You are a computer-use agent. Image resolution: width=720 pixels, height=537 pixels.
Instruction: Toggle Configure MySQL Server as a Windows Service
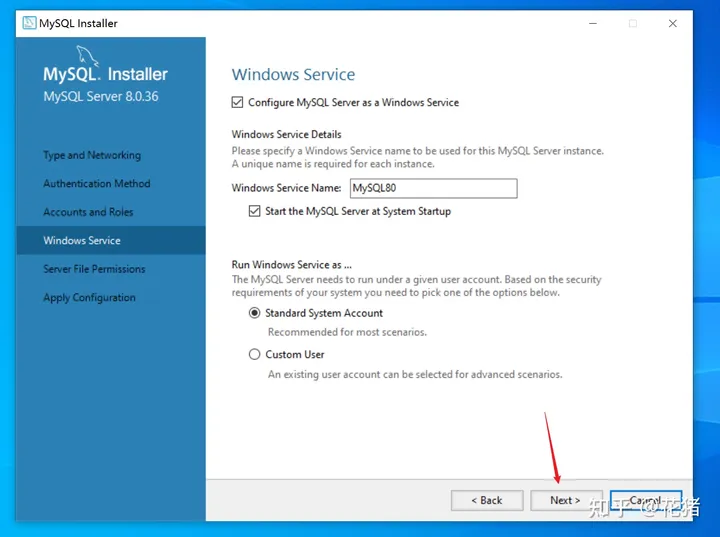pos(237,102)
